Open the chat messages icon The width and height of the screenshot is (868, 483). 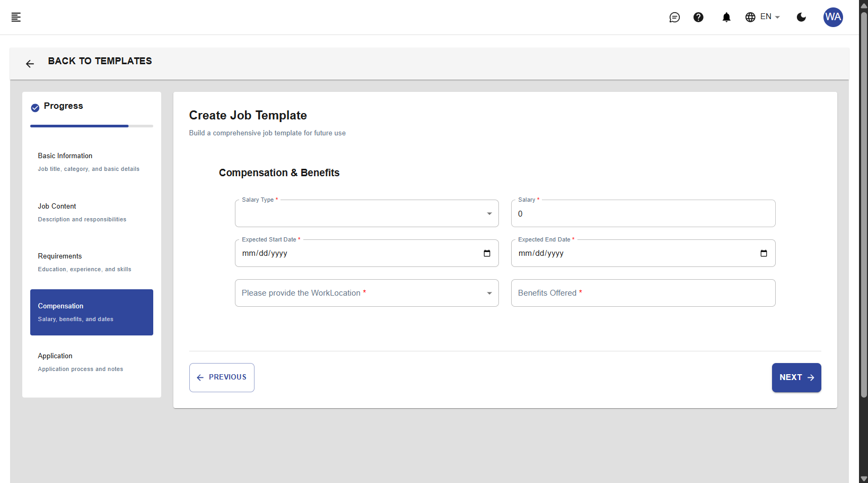pos(674,17)
